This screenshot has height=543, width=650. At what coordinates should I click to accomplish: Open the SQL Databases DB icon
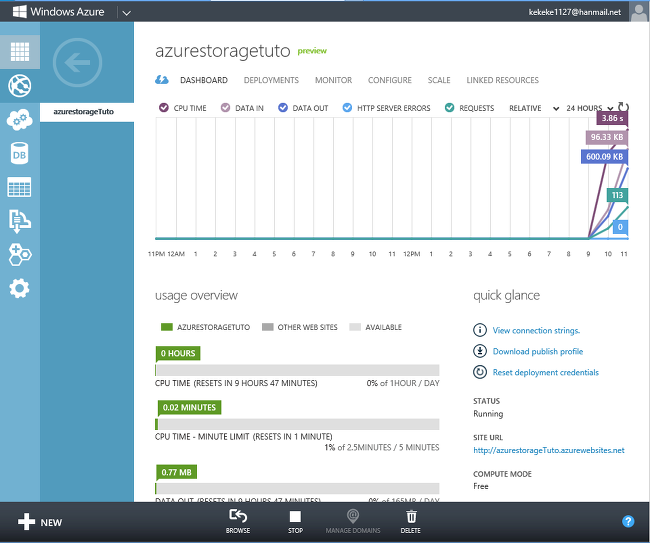tap(19, 154)
